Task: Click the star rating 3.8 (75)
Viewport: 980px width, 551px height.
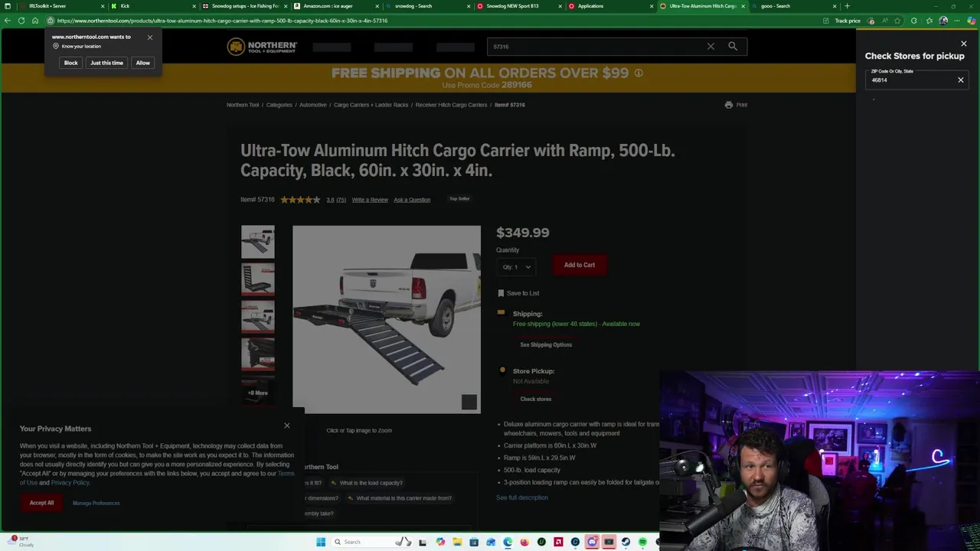Action: point(313,200)
